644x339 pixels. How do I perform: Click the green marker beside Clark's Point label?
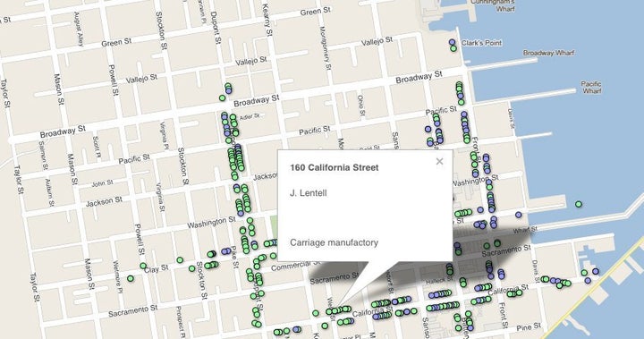[453, 48]
